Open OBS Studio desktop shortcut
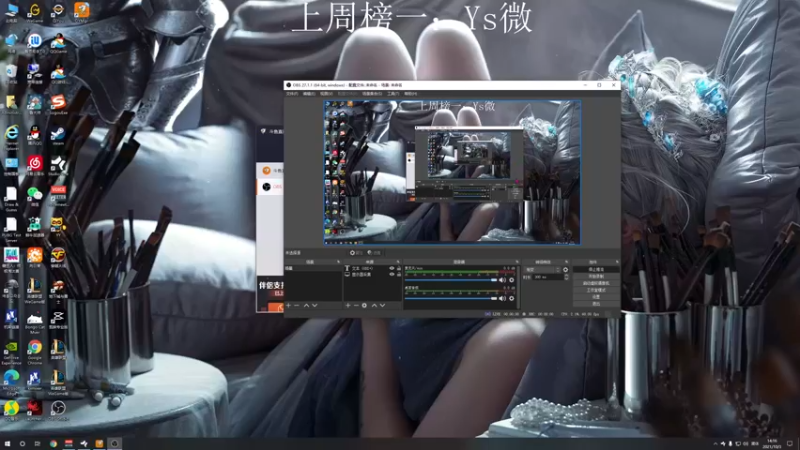This screenshot has height=450, width=800. tap(58, 410)
